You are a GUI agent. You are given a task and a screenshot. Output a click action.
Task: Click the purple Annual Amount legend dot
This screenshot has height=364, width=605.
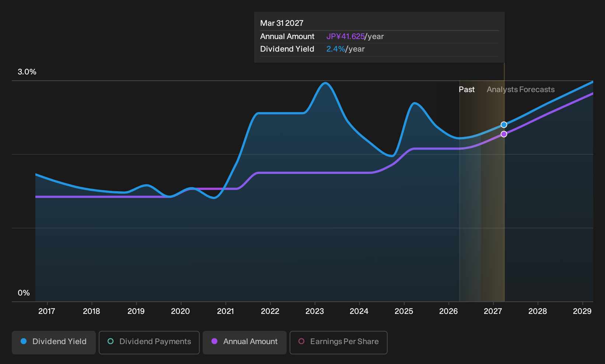tap(214, 341)
